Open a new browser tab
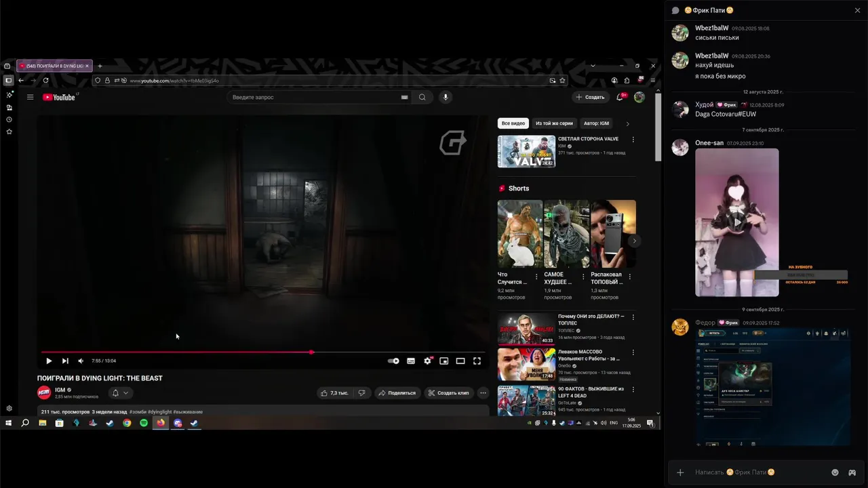The height and width of the screenshot is (488, 868). [x=100, y=66]
